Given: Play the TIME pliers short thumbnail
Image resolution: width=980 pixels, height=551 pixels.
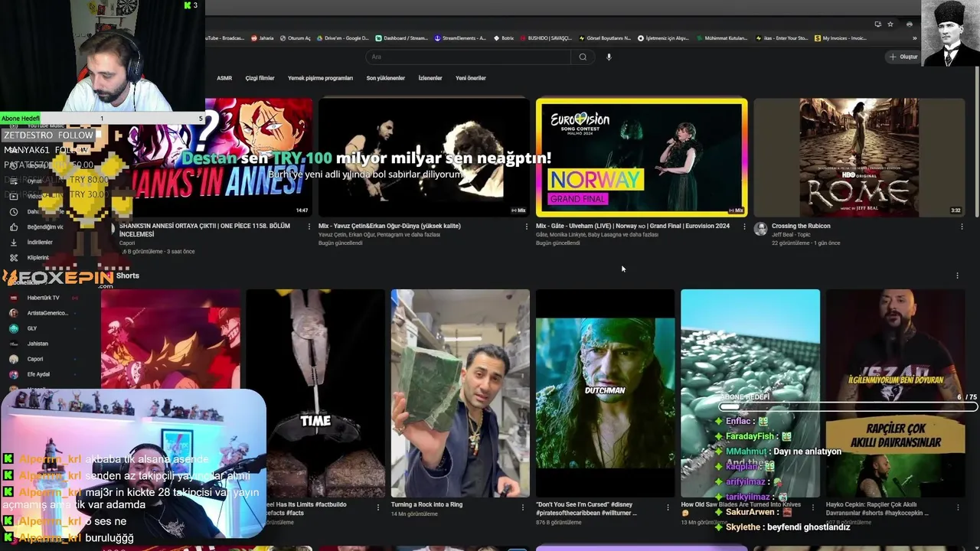Looking at the screenshot, I should tap(315, 393).
